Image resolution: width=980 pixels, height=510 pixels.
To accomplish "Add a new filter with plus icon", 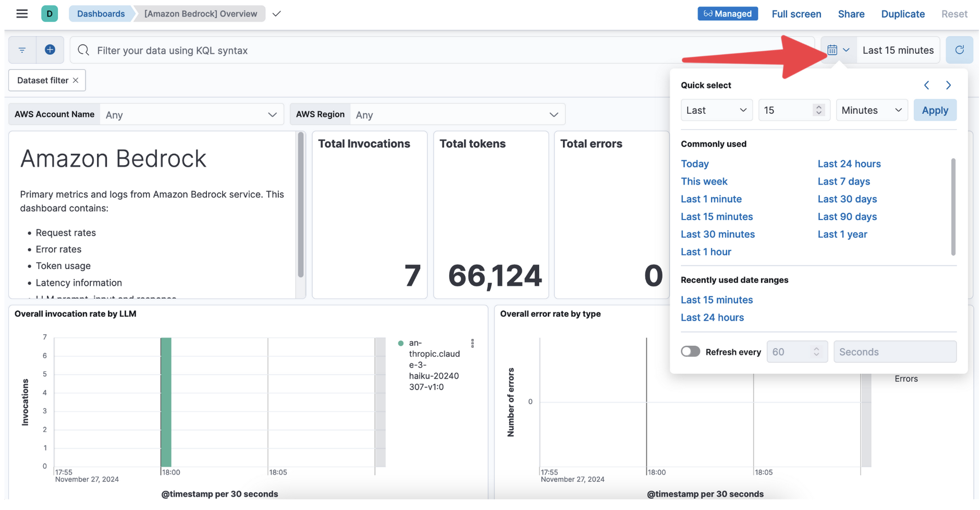I will pyautogui.click(x=50, y=50).
